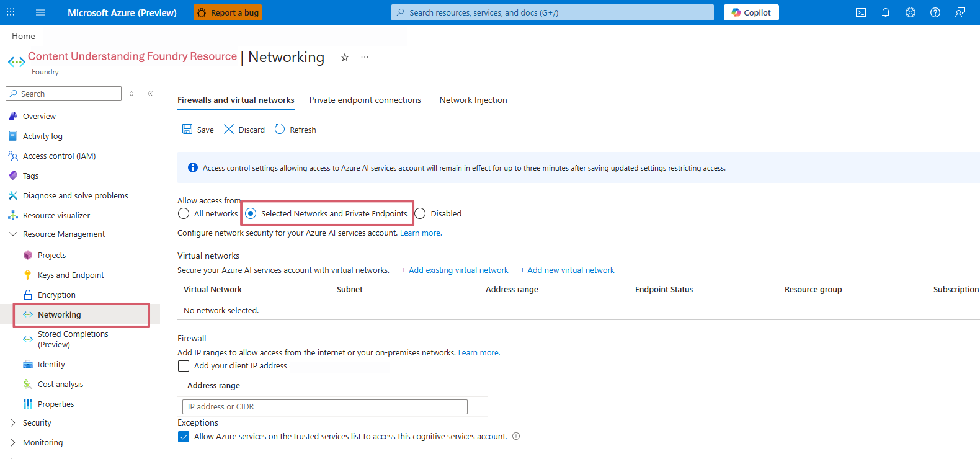This screenshot has height=459, width=980.
Task: Save the networking settings
Action: coord(198,130)
